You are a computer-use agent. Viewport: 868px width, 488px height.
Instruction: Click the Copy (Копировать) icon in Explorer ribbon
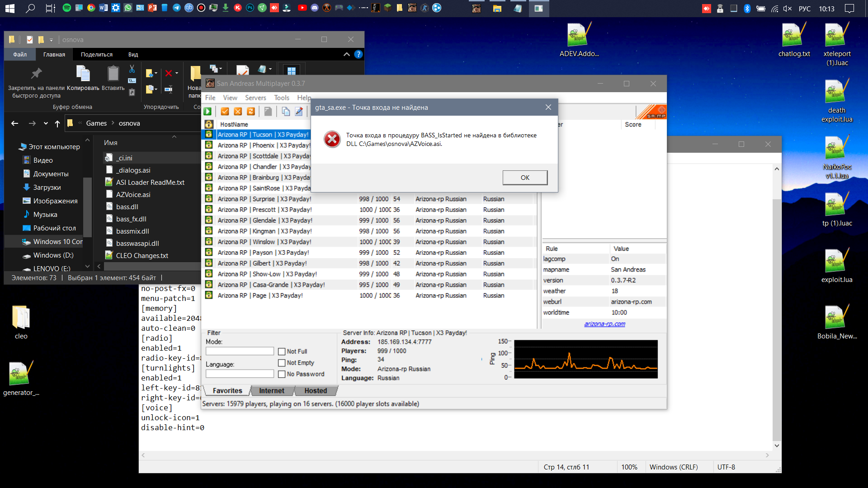(83, 73)
